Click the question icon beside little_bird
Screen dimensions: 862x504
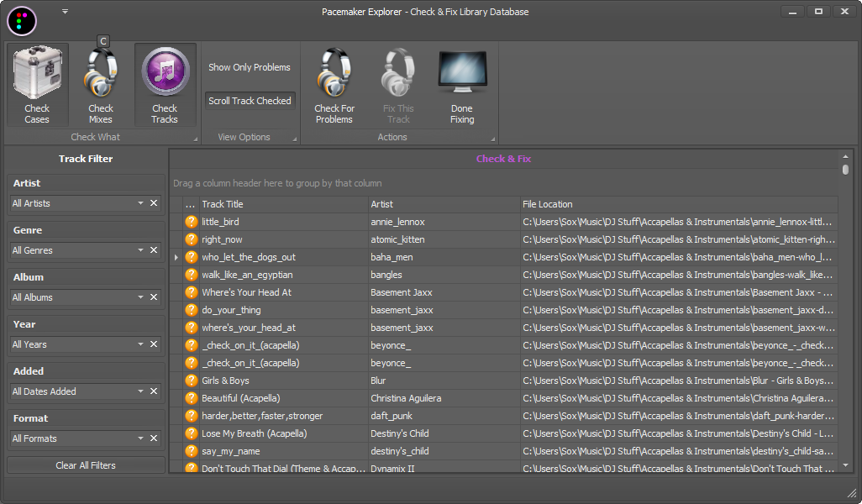[192, 222]
